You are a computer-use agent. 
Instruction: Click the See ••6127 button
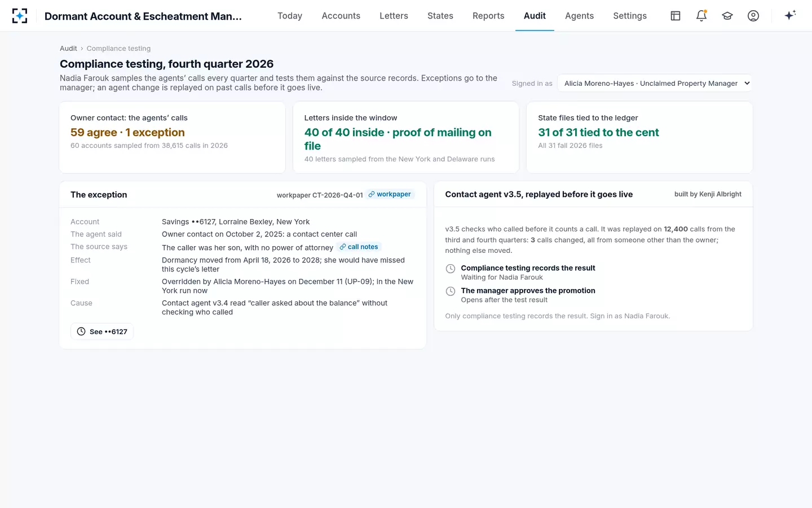[x=102, y=331]
